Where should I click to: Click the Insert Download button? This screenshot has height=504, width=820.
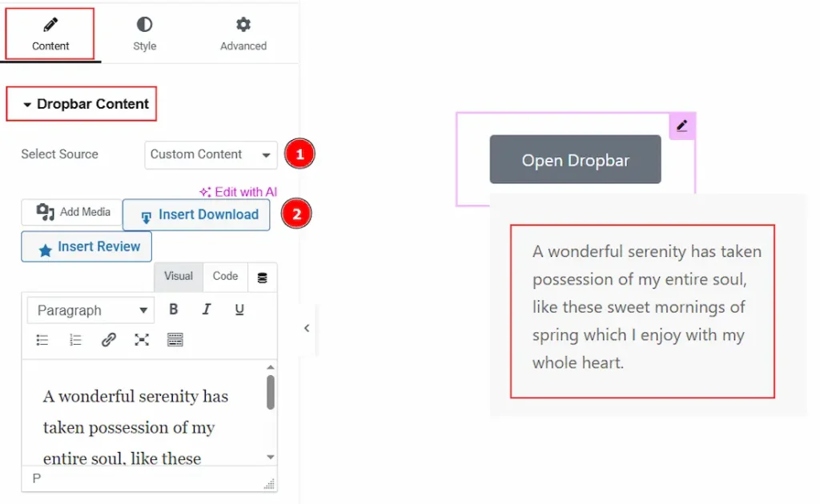[196, 214]
